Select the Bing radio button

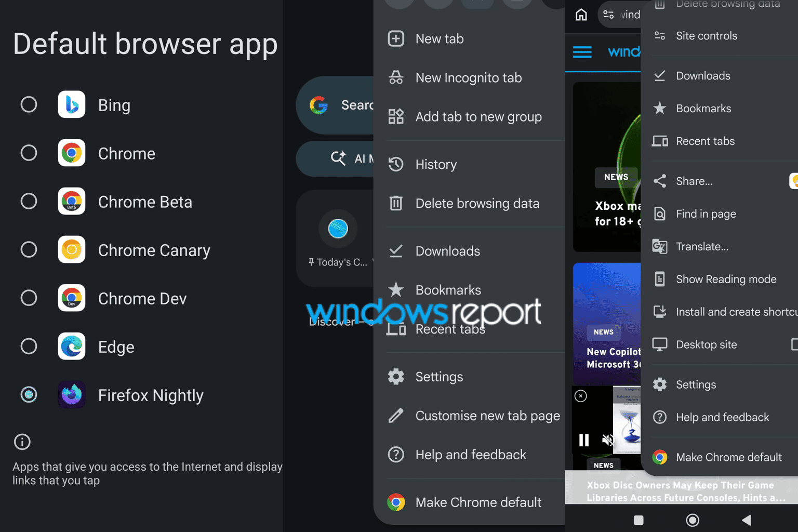click(x=29, y=104)
